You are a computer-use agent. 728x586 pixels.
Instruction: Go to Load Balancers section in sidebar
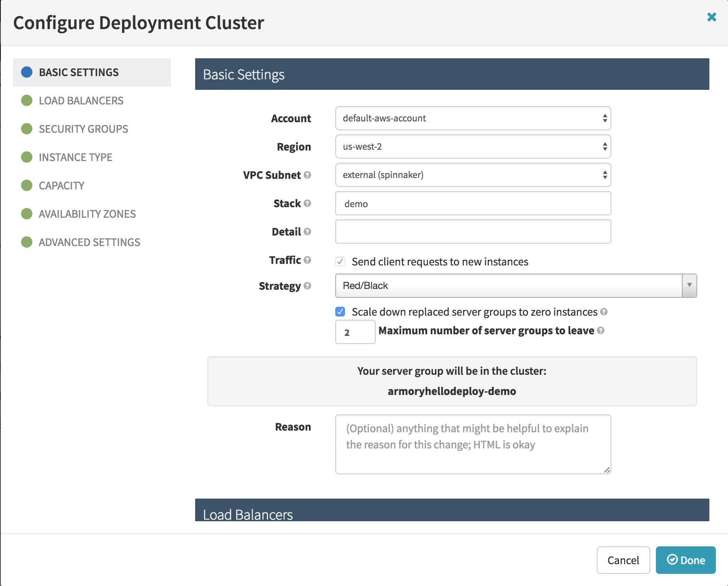coord(81,101)
